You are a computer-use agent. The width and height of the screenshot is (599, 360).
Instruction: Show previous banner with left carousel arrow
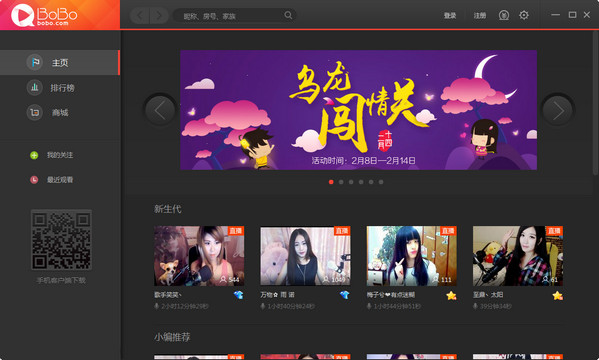click(x=160, y=110)
